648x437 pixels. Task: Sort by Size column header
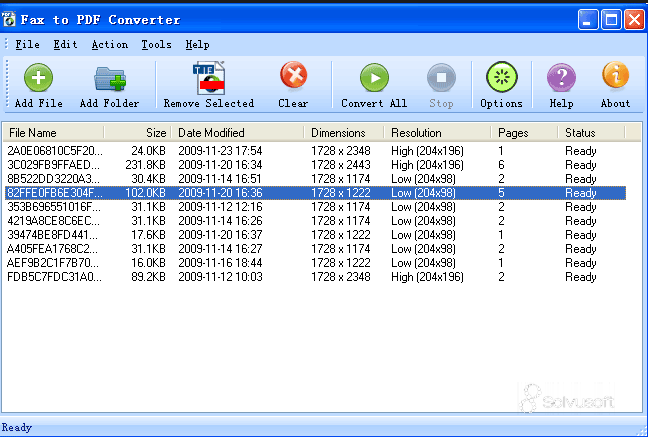138,133
